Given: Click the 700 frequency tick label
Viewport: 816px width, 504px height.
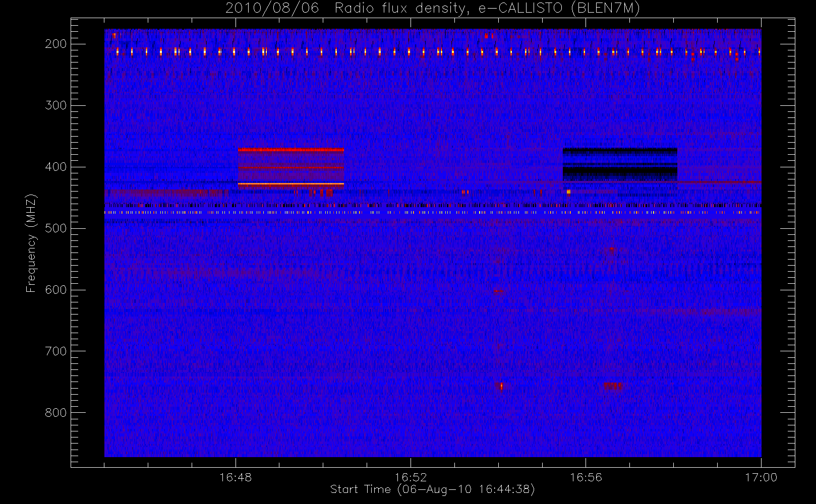Looking at the screenshot, I should (56, 351).
